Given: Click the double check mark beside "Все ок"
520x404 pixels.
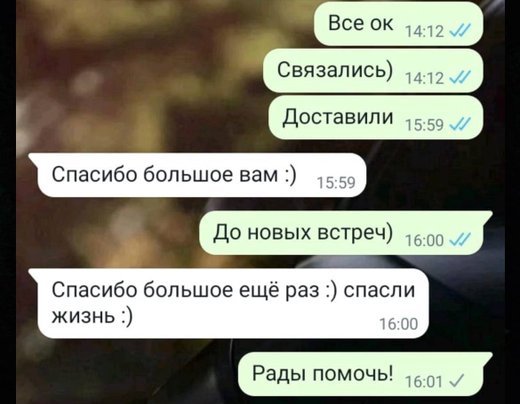Looking at the screenshot, I should click(460, 31).
